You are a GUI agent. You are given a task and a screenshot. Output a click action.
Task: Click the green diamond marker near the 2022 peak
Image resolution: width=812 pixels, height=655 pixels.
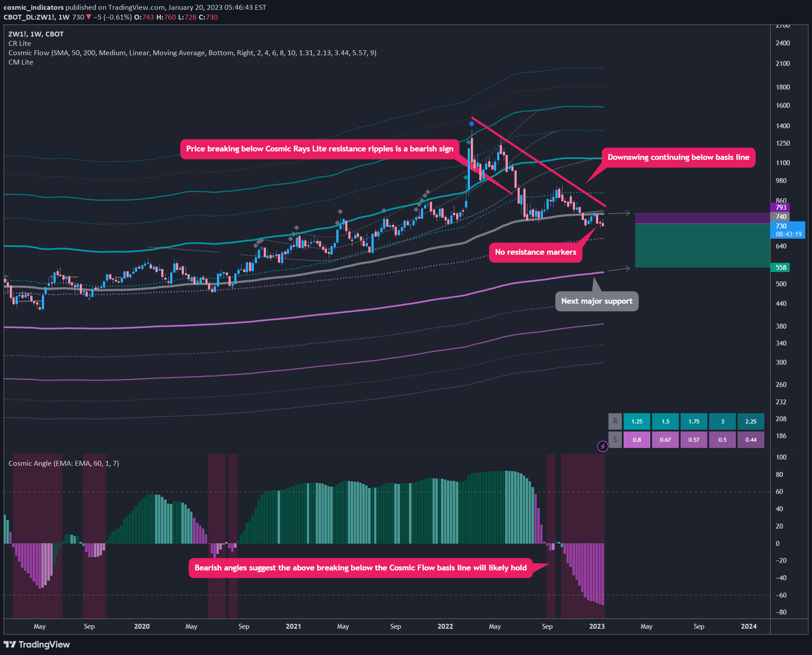pos(469,142)
